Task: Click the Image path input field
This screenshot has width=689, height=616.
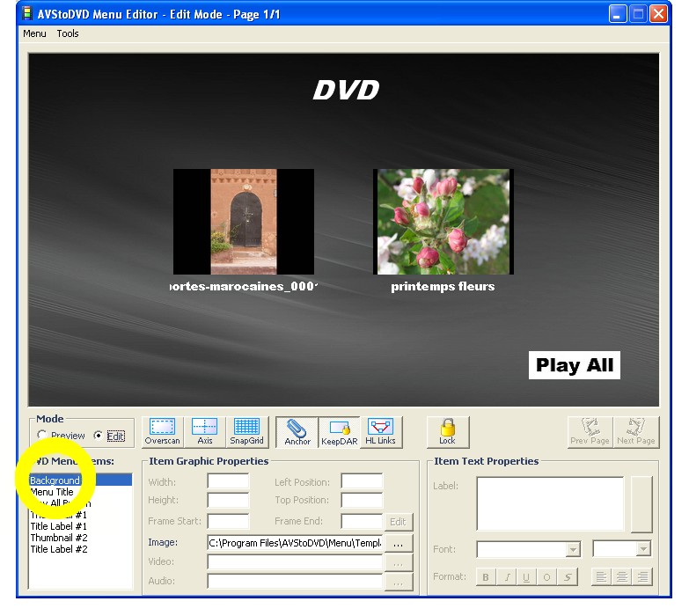Action: pyautogui.click(x=295, y=543)
